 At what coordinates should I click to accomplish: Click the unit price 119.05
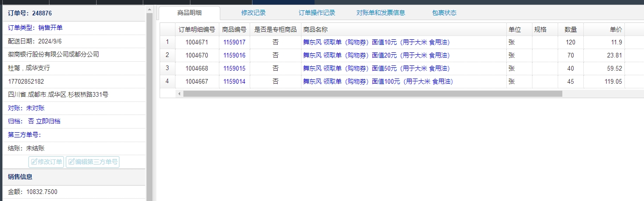click(613, 81)
